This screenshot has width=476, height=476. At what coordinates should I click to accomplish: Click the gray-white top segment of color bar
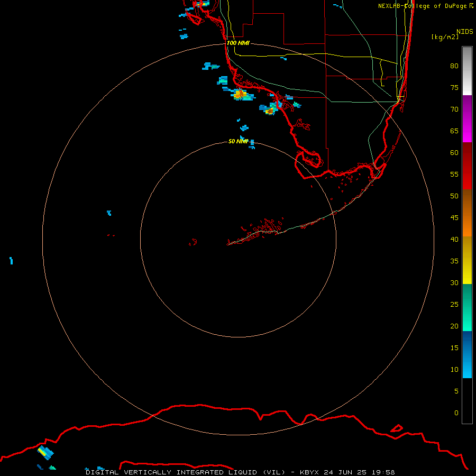pos(467,71)
